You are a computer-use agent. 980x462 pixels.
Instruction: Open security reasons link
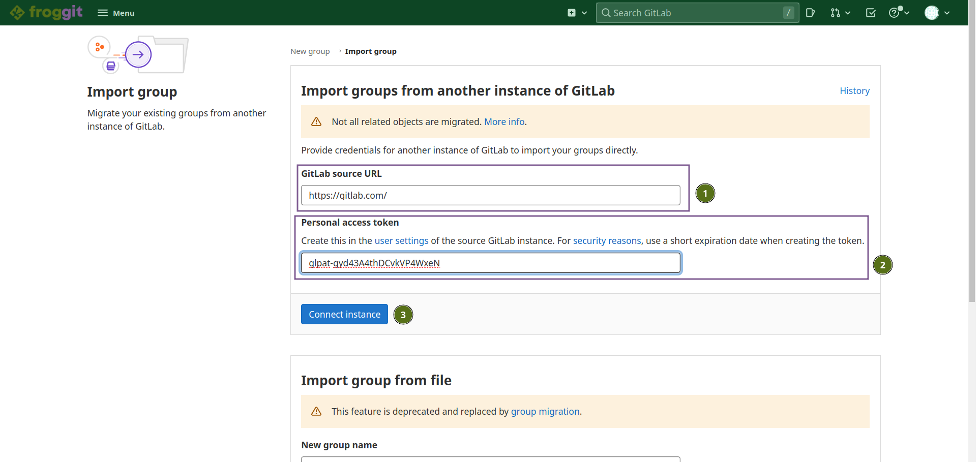pyautogui.click(x=607, y=241)
